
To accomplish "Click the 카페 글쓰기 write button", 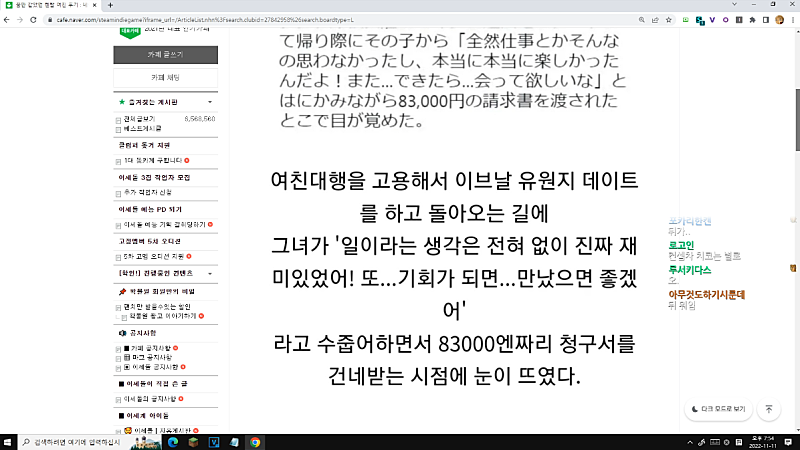I will click(x=165, y=55).
